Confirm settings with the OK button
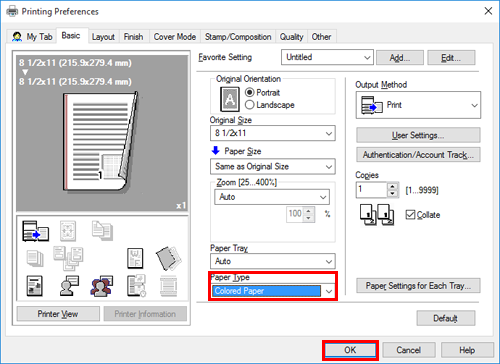 coord(350,350)
